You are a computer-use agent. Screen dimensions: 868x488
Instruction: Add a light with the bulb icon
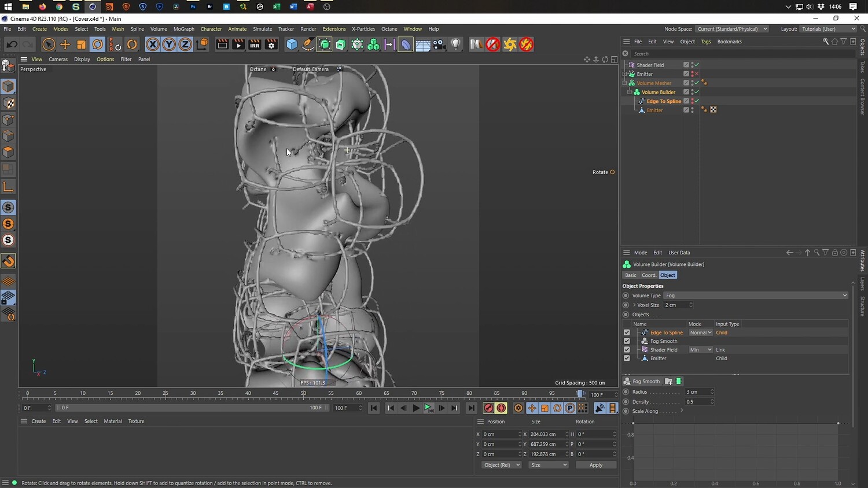coord(456,45)
